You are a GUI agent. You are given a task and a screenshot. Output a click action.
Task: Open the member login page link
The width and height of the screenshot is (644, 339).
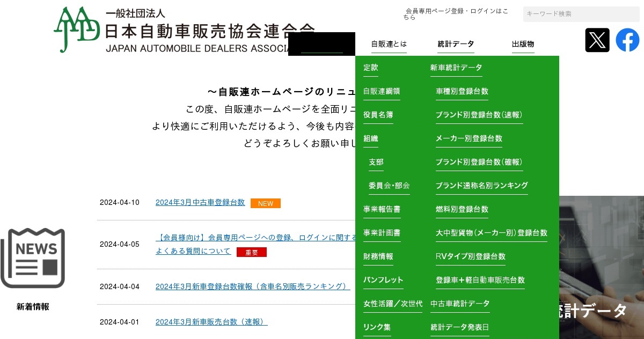[x=456, y=14]
